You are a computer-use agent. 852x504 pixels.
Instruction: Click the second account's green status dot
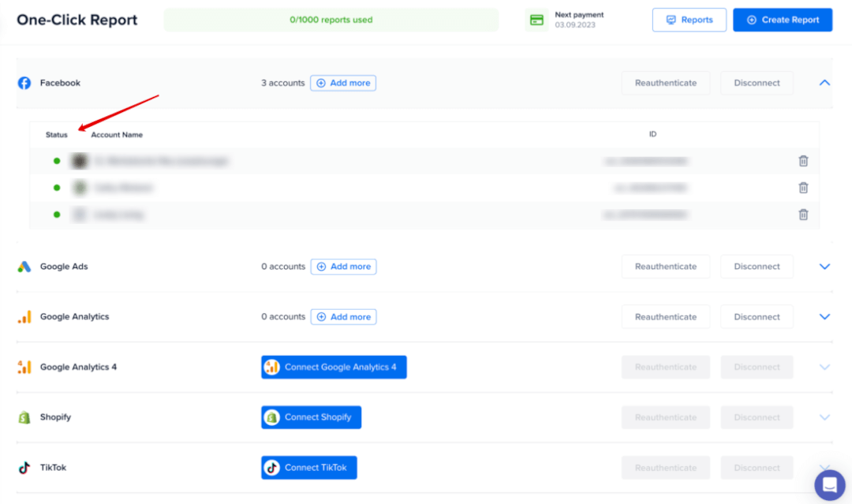click(57, 188)
